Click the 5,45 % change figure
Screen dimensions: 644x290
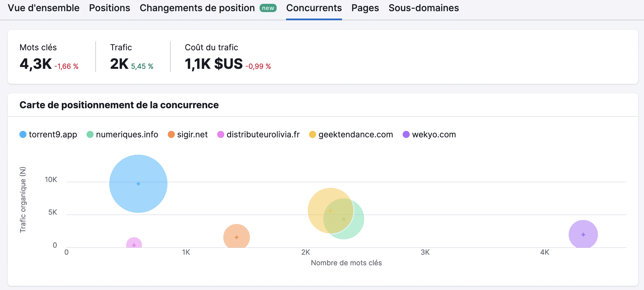coord(142,66)
